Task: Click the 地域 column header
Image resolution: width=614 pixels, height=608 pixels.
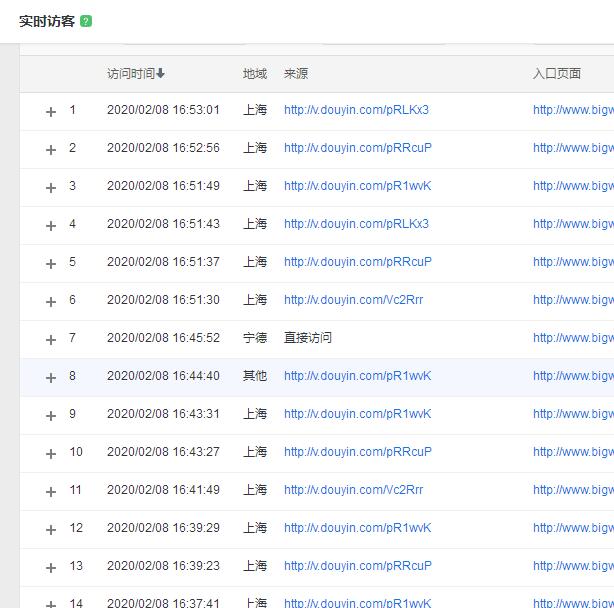Action: [255, 74]
